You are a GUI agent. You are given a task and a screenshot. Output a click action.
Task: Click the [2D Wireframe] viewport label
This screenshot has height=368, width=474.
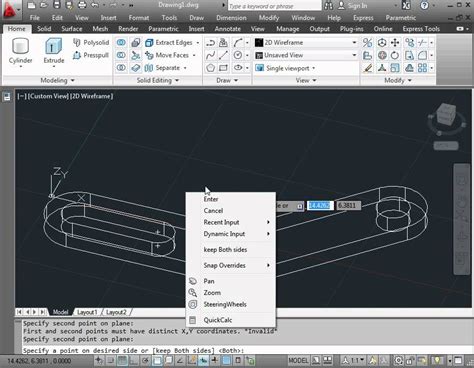[92, 96]
